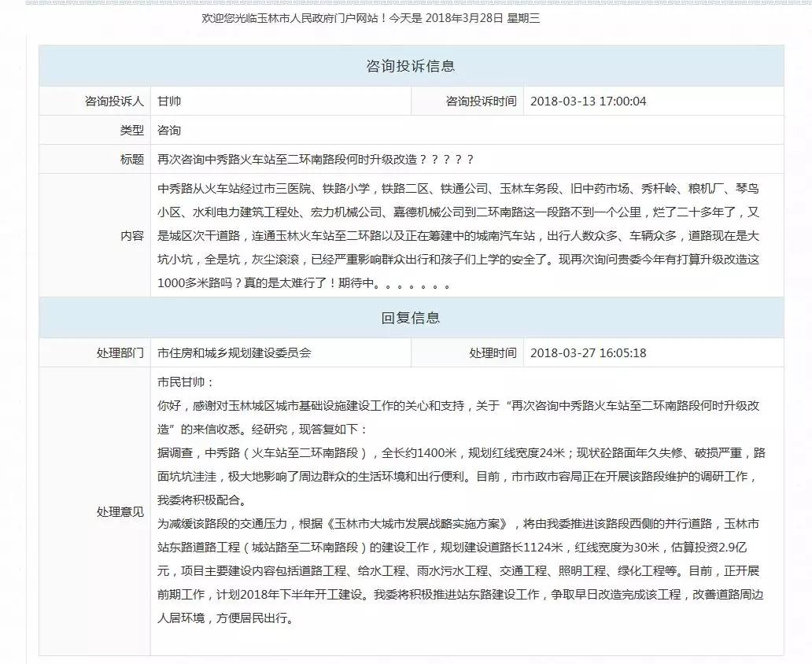Click the '标题' label cell
The image size is (812, 664).
tap(94, 159)
